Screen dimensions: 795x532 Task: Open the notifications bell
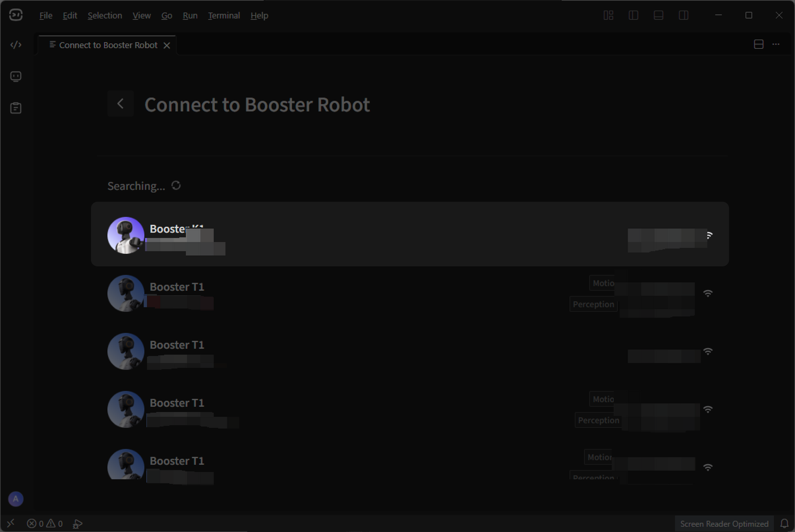tap(784, 523)
